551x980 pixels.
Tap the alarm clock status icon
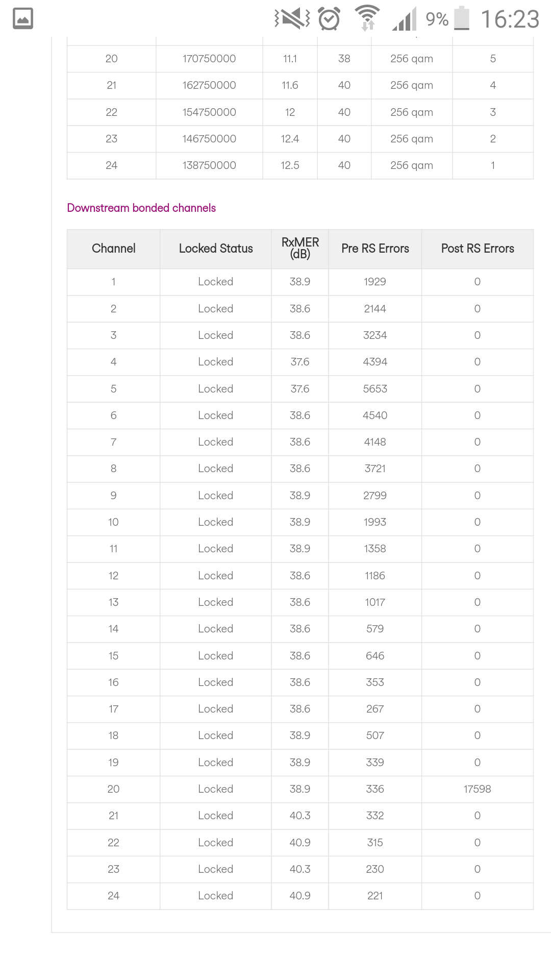click(330, 18)
